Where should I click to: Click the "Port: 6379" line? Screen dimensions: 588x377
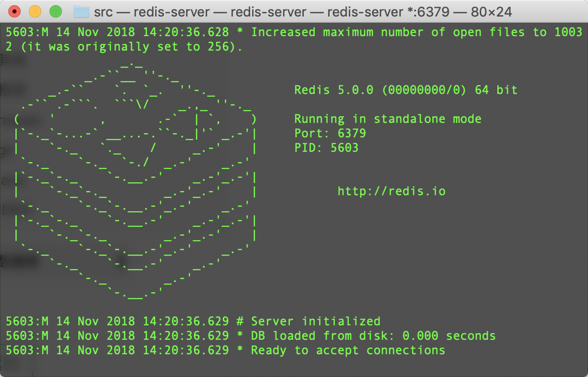pos(330,133)
